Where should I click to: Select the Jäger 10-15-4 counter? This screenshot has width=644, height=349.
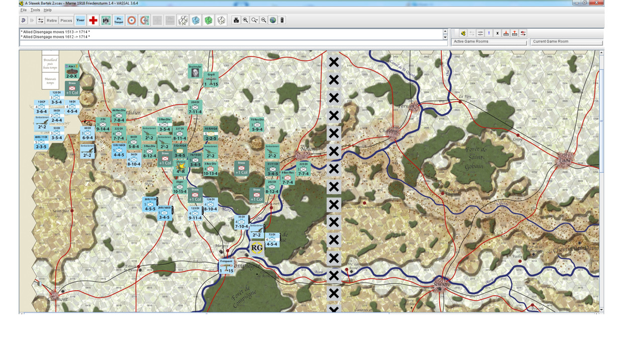pyautogui.click(x=180, y=187)
